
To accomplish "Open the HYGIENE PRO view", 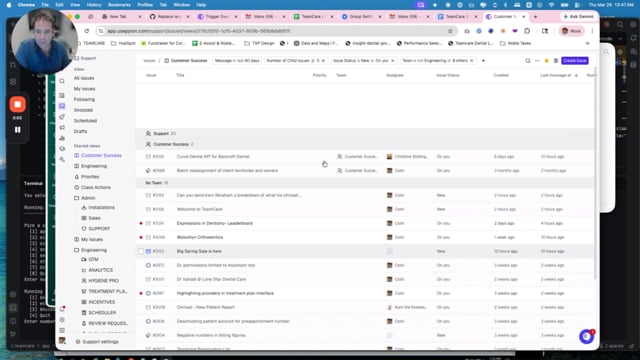I will coord(103,280).
